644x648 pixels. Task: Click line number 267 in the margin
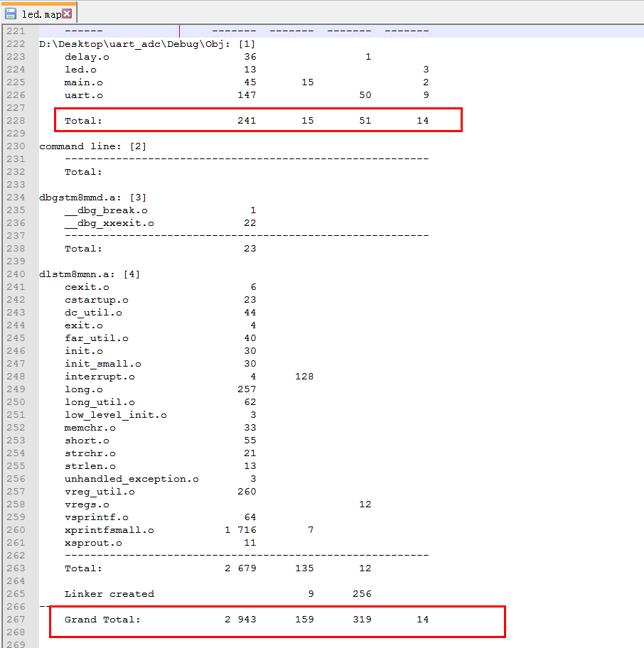[16, 619]
